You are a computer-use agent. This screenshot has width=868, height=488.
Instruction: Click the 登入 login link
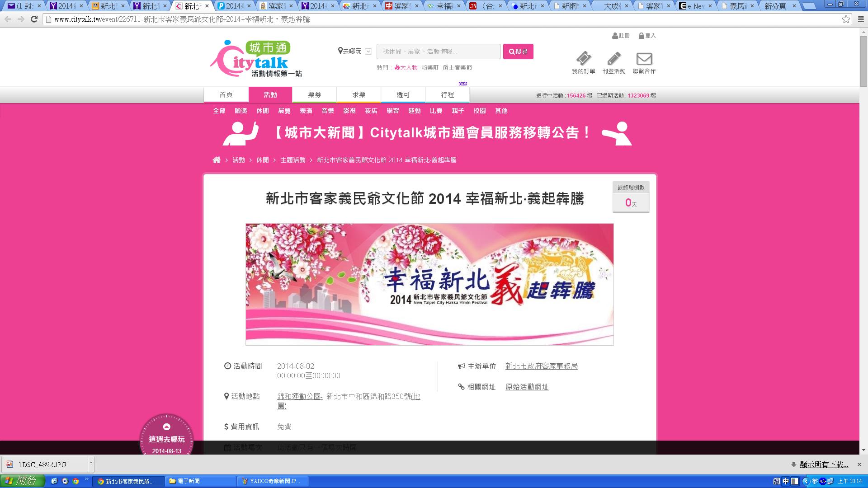pos(647,36)
